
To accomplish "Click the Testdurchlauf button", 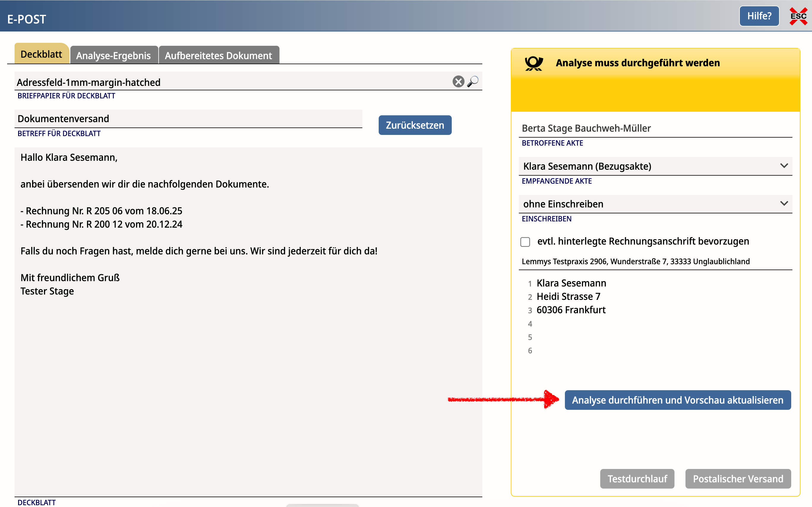I will pyautogui.click(x=637, y=478).
